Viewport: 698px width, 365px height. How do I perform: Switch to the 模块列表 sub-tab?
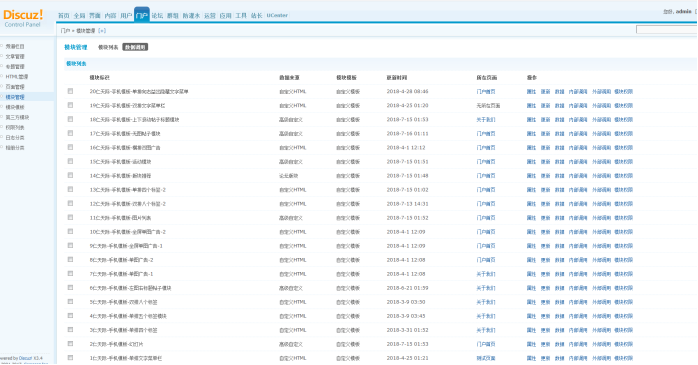coord(108,47)
